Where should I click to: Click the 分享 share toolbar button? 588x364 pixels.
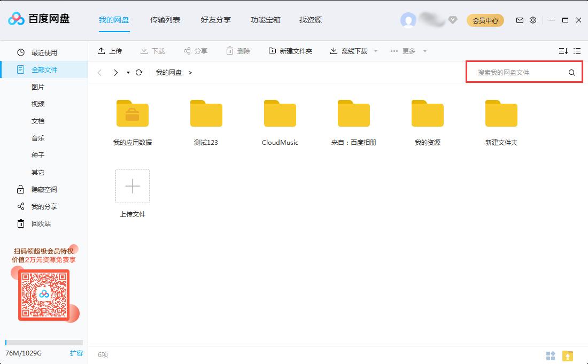tap(195, 51)
